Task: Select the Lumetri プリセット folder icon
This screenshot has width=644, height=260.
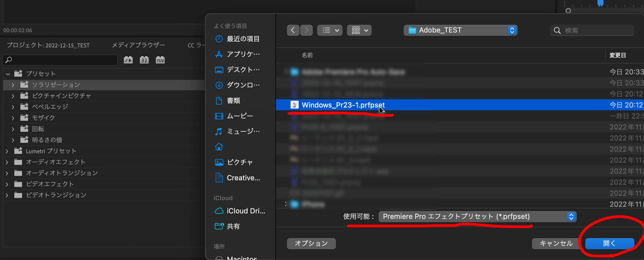Action: [x=18, y=151]
